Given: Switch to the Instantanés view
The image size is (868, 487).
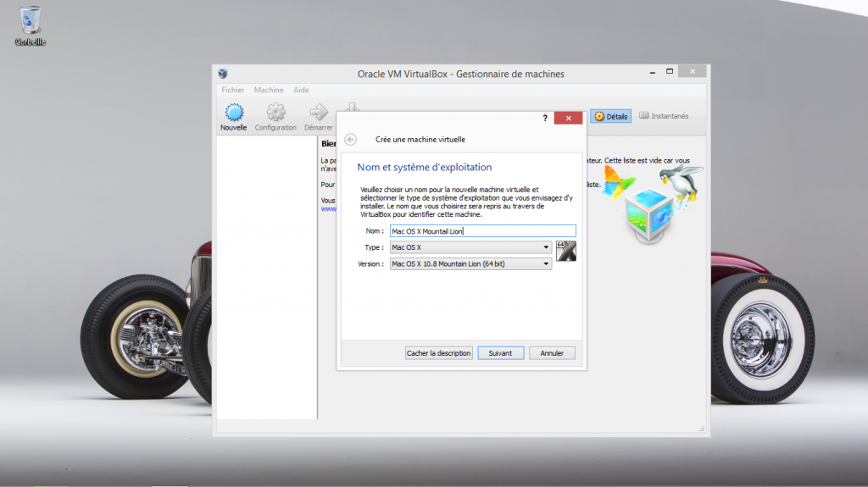Looking at the screenshot, I should point(664,116).
